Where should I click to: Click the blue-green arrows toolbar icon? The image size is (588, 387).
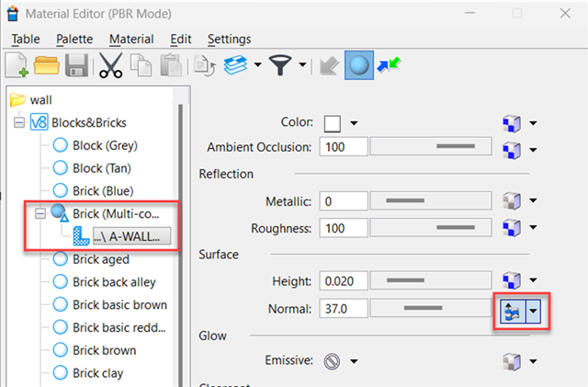pyautogui.click(x=390, y=65)
